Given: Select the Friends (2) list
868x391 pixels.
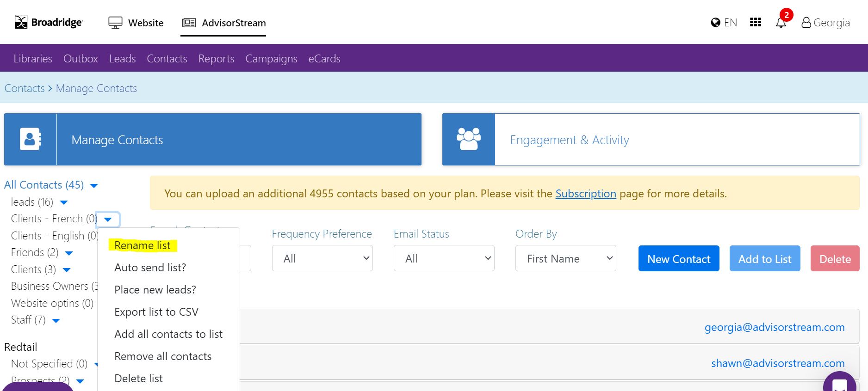Looking at the screenshot, I should pyautogui.click(x=35, y=252).
